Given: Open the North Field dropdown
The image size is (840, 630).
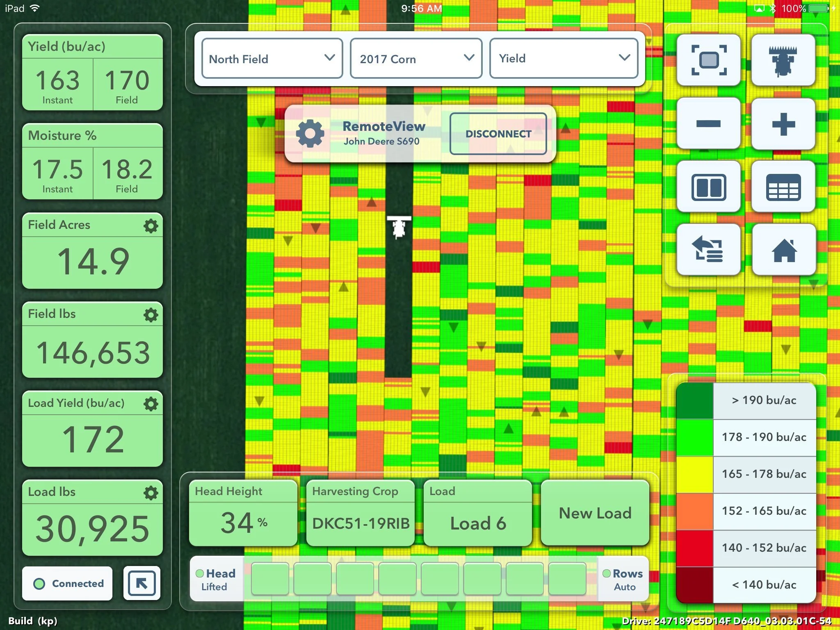Looking at the screenshot, I should click(271, 59).
